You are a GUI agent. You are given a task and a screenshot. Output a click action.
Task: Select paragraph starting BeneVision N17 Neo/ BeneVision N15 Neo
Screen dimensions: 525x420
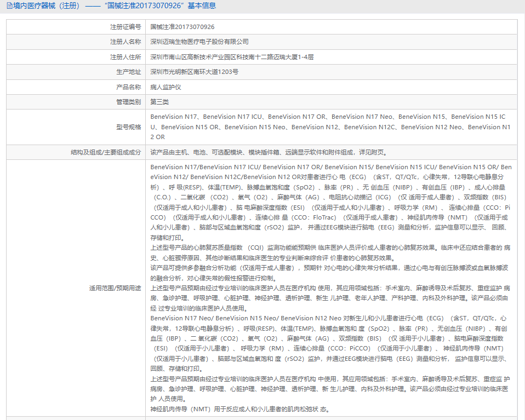329,343
